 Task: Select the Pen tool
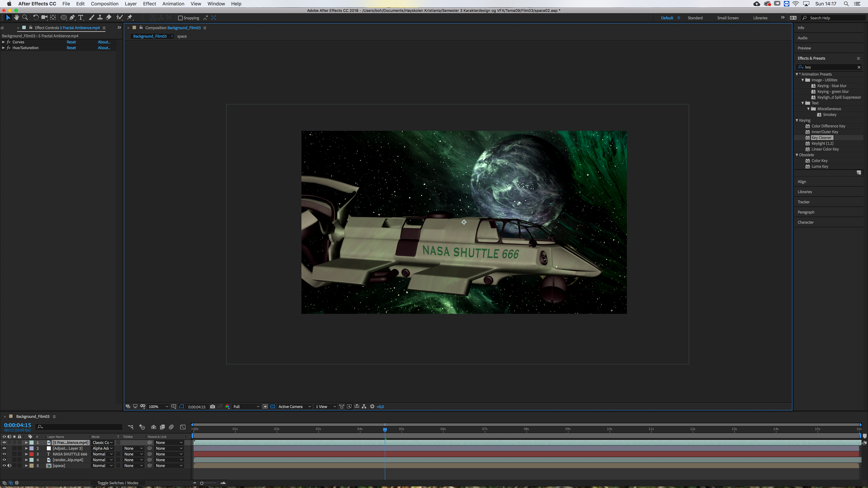tap(72, 18)
